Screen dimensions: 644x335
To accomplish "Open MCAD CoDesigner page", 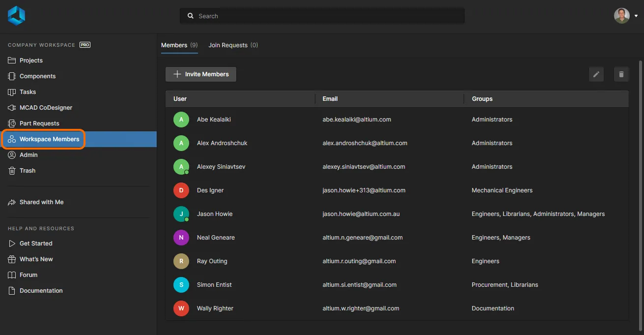I will click(78, 108).
